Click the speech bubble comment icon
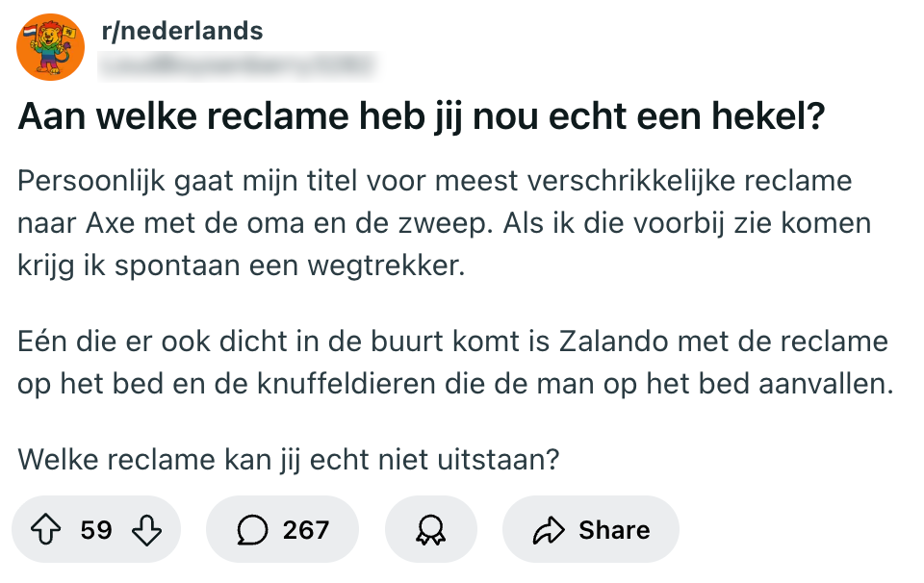 [x=252, y=530]
